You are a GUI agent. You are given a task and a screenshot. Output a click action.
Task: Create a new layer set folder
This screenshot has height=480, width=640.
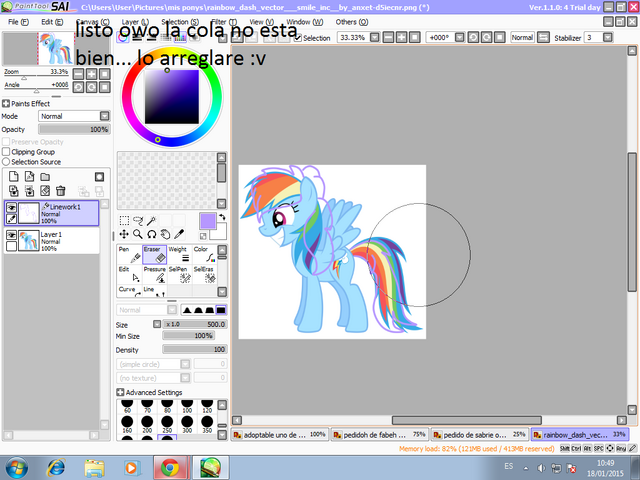coord(45,177)
